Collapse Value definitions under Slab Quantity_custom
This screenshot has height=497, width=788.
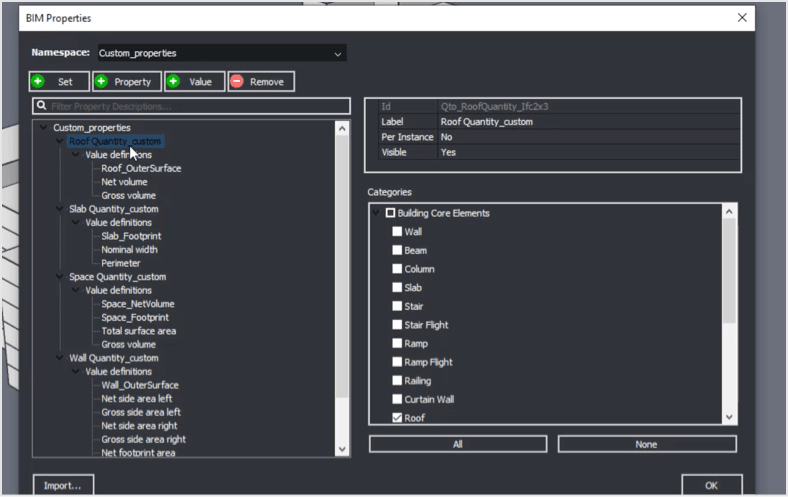point(75,223)
